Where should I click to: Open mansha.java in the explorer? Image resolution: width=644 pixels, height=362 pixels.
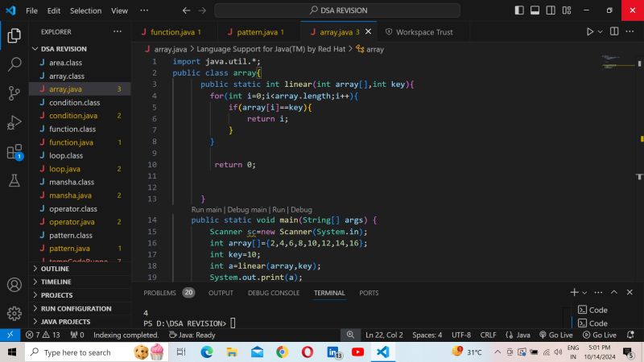click(80, 195)
